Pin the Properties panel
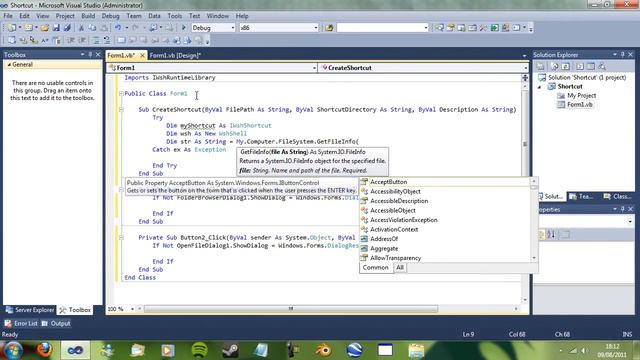This screenshot has width=640, height=360. (623, 209)
